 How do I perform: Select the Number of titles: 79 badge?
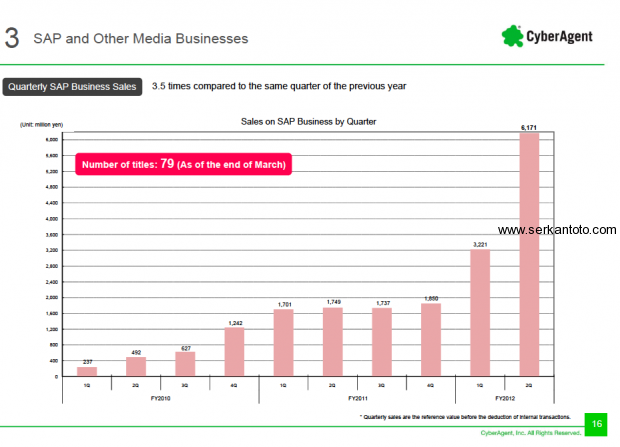(183, 164)
